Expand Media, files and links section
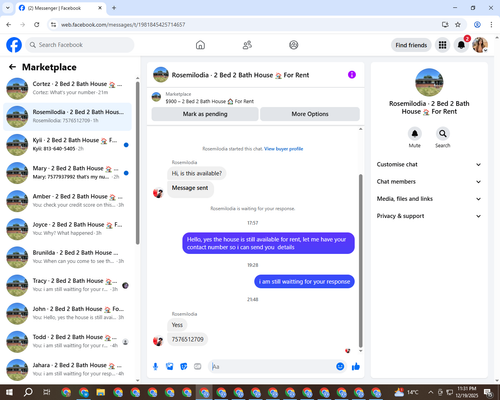Image resolution: width=500 pixels, height=400 pixels. [x=429, y=199]
